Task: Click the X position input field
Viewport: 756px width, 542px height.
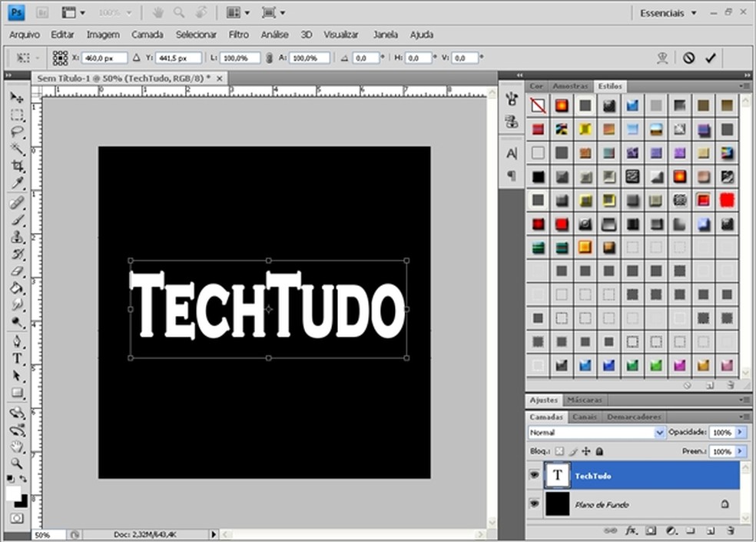Action: pyautogui.click(x=104, y=58)
